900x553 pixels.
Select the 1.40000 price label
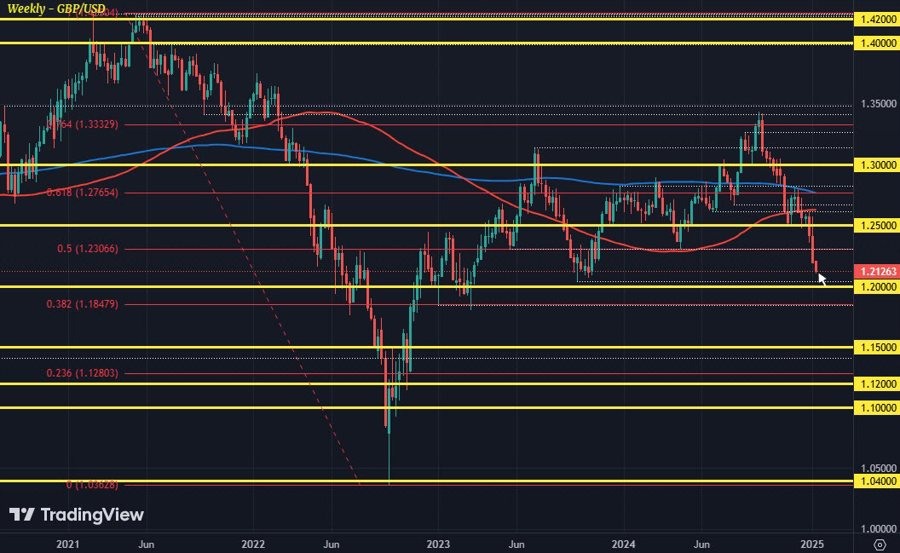coord(878,43)
